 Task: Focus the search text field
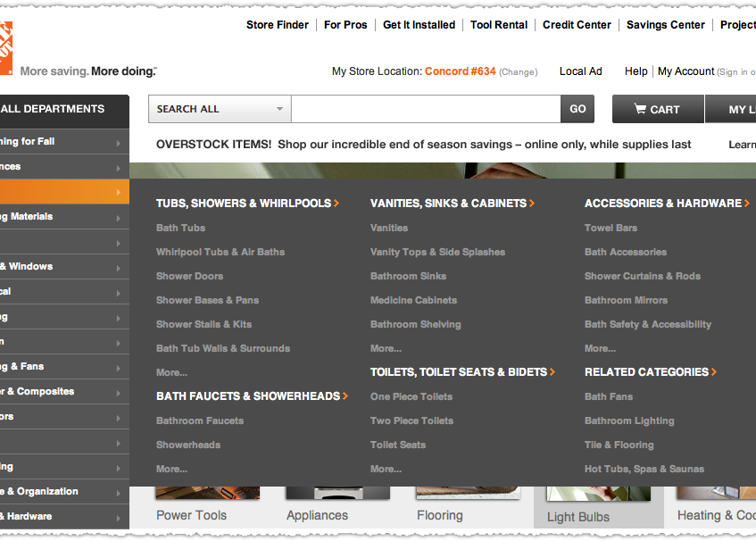[x=426, y=109]
